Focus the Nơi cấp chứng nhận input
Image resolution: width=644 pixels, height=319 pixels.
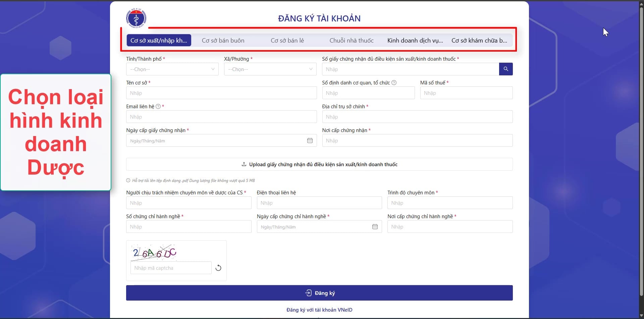tap(417, 140)
